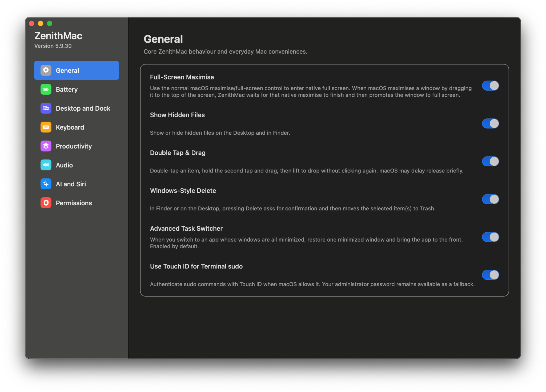
Task: Click the 'Authenticate sudo commands' description
Action: [312, 285]
